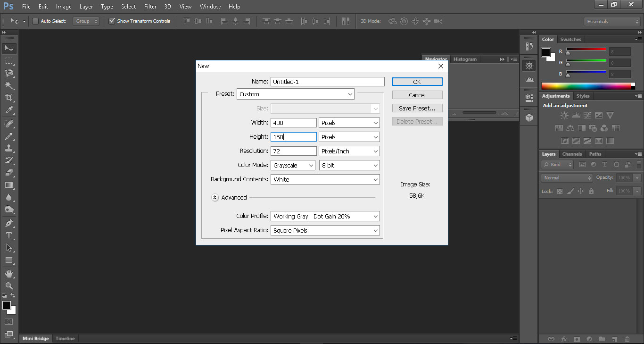
Task: Enable the Auto-Select checkbox
Action: pyautogui.click(x=35, y=21)
